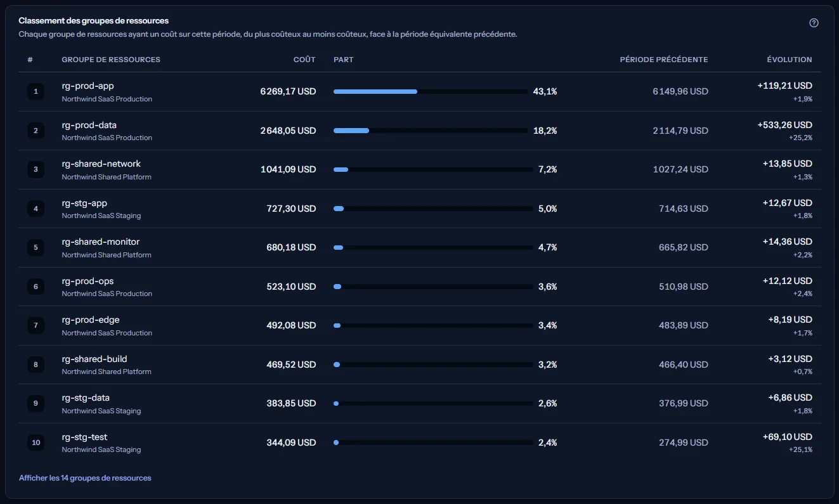The height and width of the screenshot is (504, 839).
Task: Click the cost value 6 269,17 USD
Action: tap(288, 91)
